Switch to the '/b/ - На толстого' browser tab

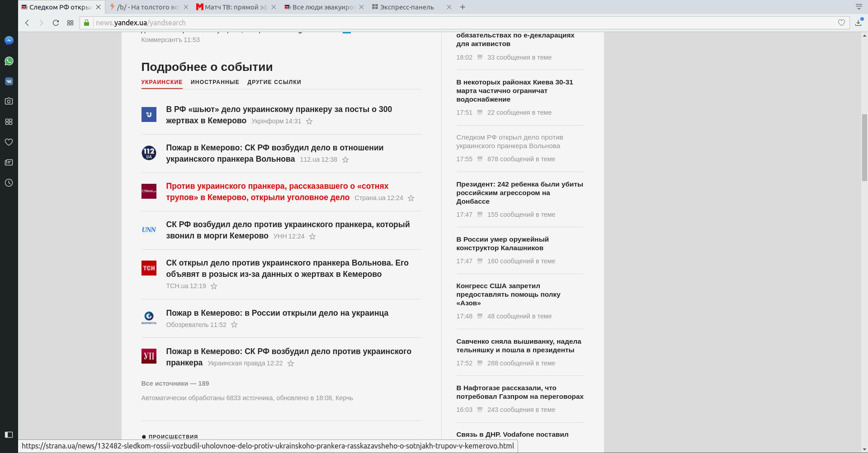click(x=148, y=7)
